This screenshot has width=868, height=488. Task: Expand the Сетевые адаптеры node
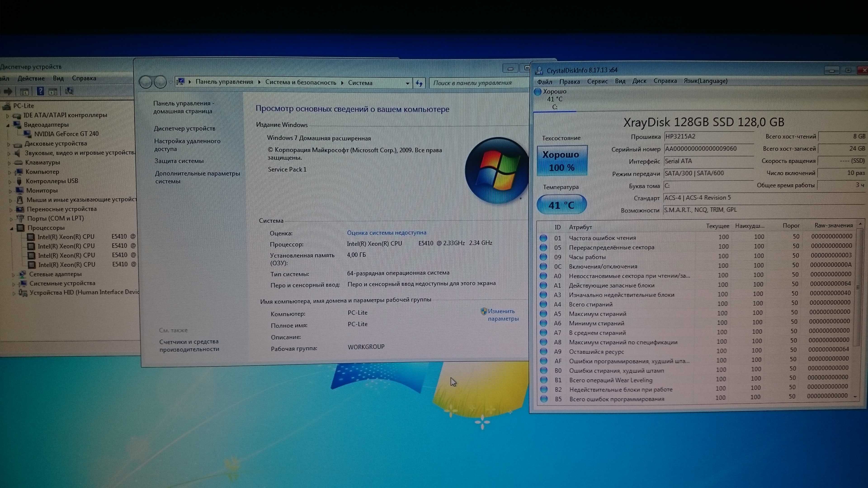(13, 275)
